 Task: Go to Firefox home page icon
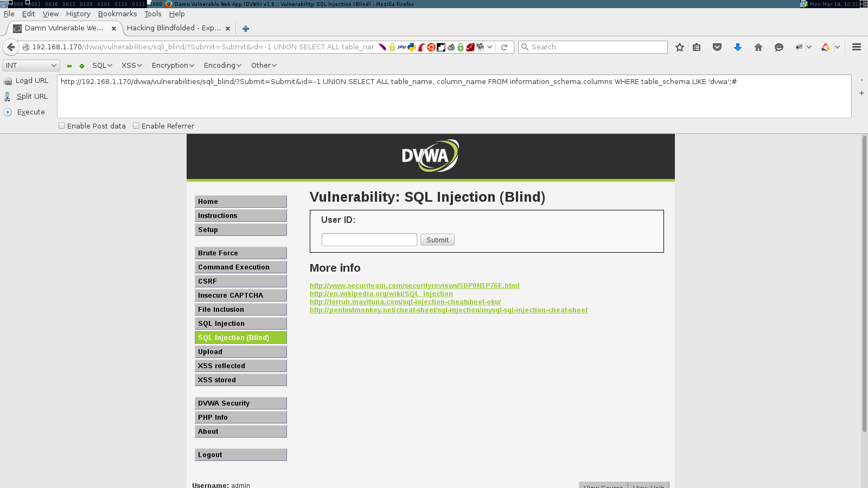tap(758, 47)
